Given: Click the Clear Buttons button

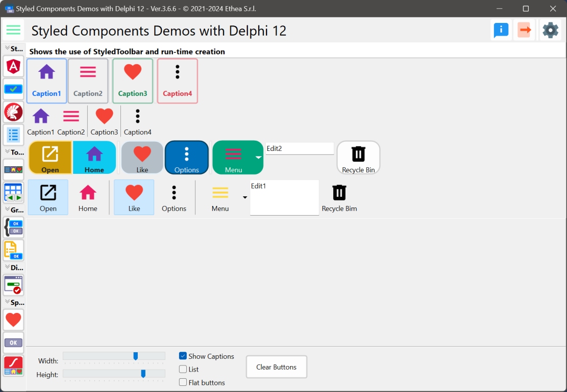Looking at the screenshot, I should [276, 367].
